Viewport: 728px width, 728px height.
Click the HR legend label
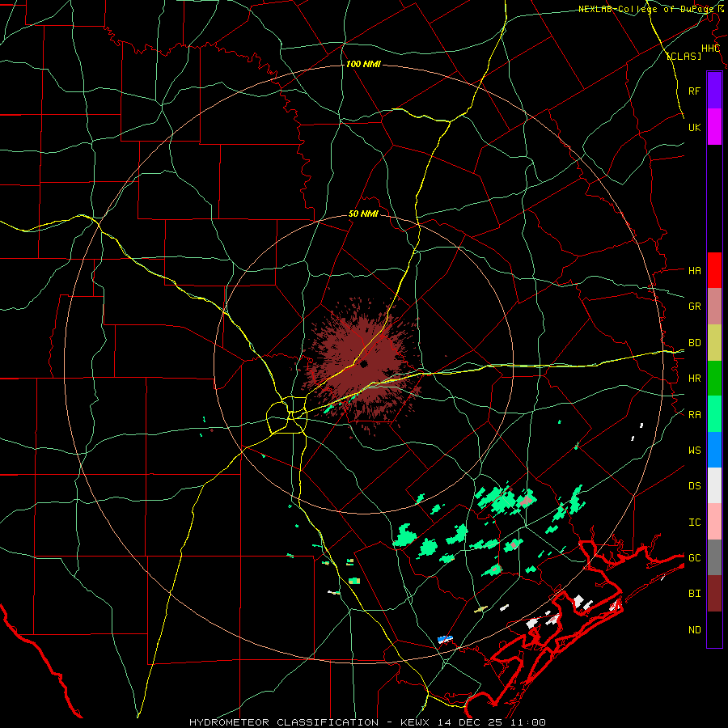click(694, 379)
